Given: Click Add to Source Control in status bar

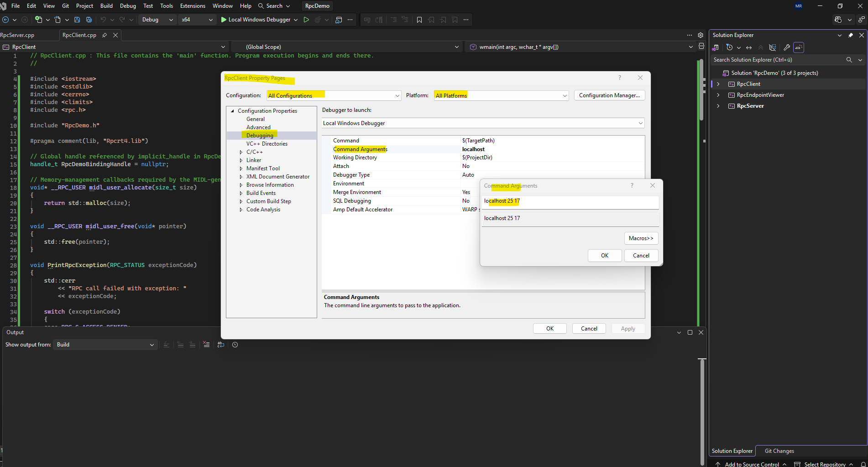Looking at the screenshot, I should [x=751, y=464].
